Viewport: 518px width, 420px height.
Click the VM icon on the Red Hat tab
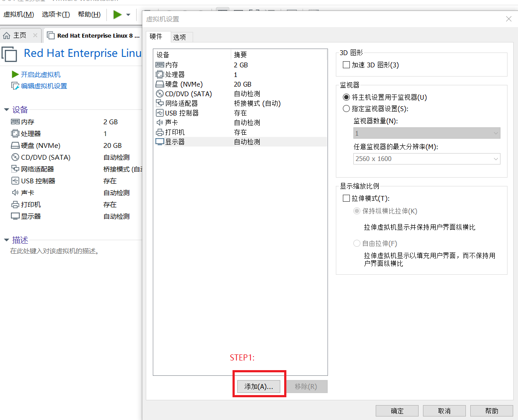point(50,35)
